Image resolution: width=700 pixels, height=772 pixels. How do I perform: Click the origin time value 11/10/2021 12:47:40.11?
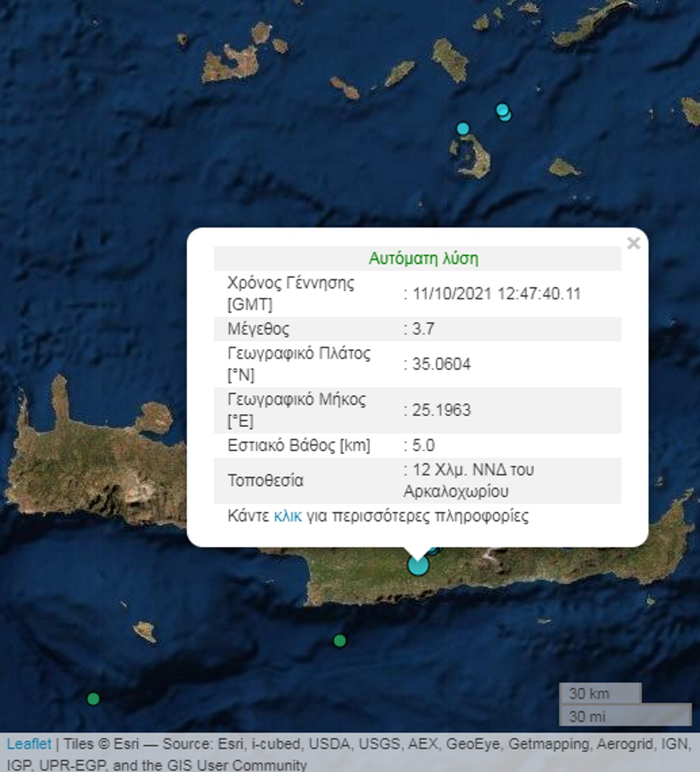click(496, 294)
